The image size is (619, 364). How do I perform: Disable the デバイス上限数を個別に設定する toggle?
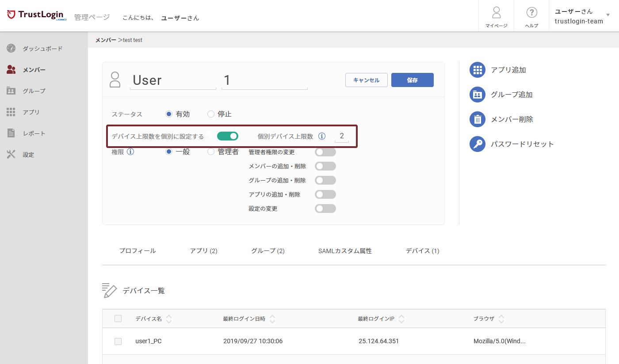click(x=228, y=136)
